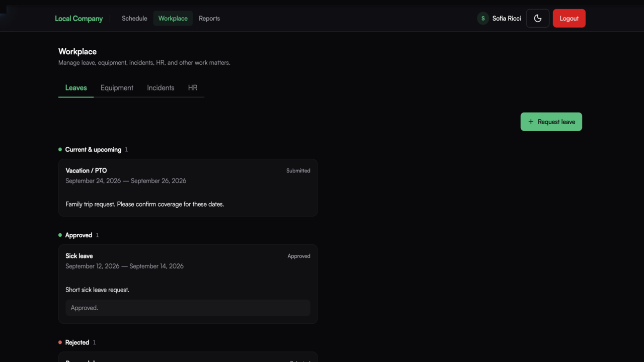Click the 'Short sick leave request.' text
Image resolution: width=644 pixels, height=362 pixels.
coord(97,290)
